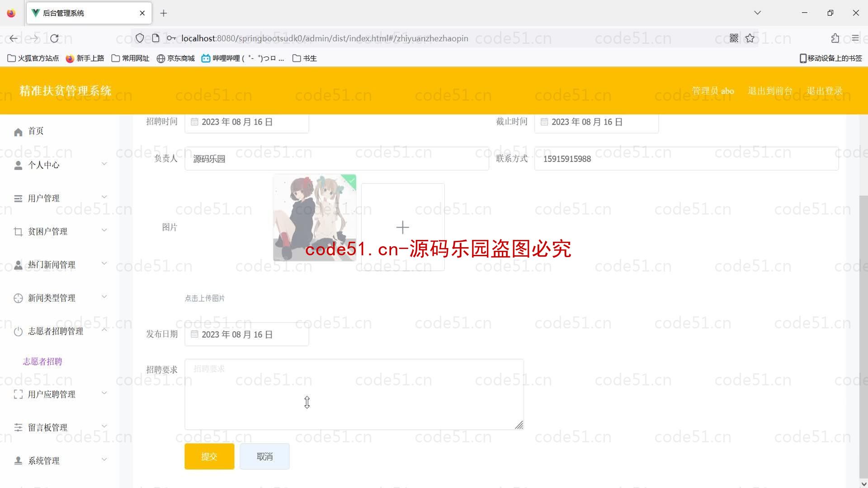Open the 京东商城 bookmark

(x=176, y=58)
